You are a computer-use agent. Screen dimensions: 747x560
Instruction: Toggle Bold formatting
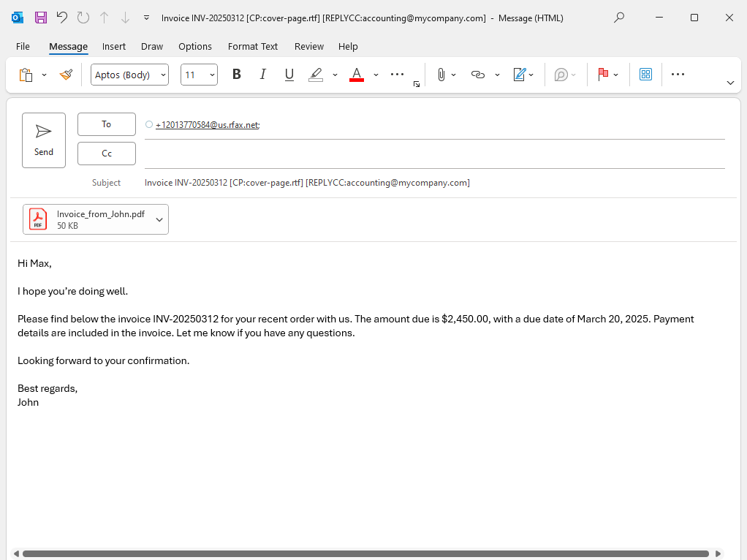point(236,75)
